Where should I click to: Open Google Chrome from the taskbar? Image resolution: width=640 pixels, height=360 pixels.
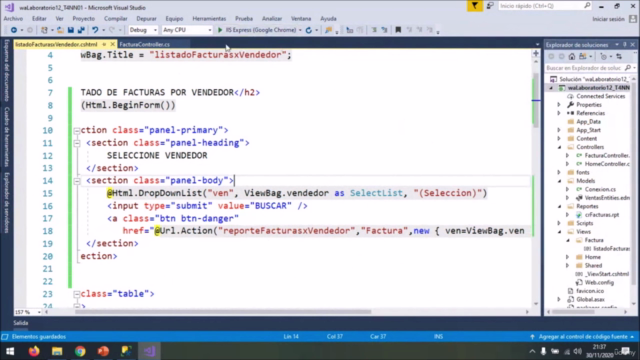[80, 351]
